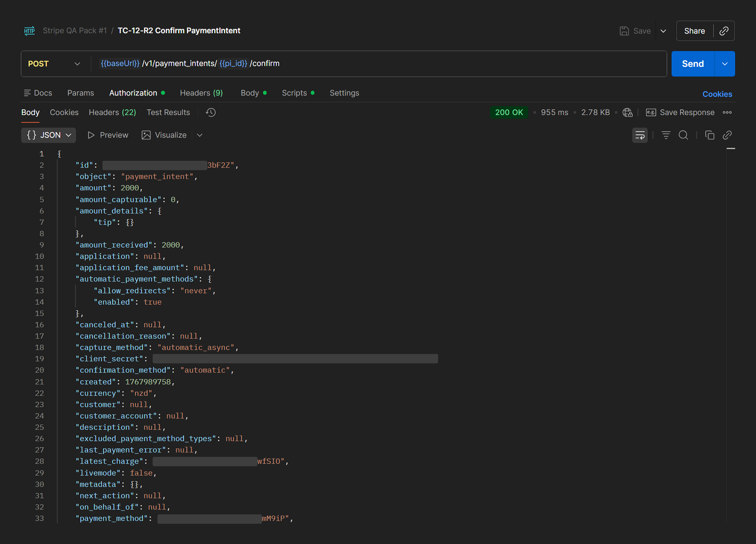756x544 pixels.
Task: Open the HTTP method POST dropdown
Action: [54, 64]
